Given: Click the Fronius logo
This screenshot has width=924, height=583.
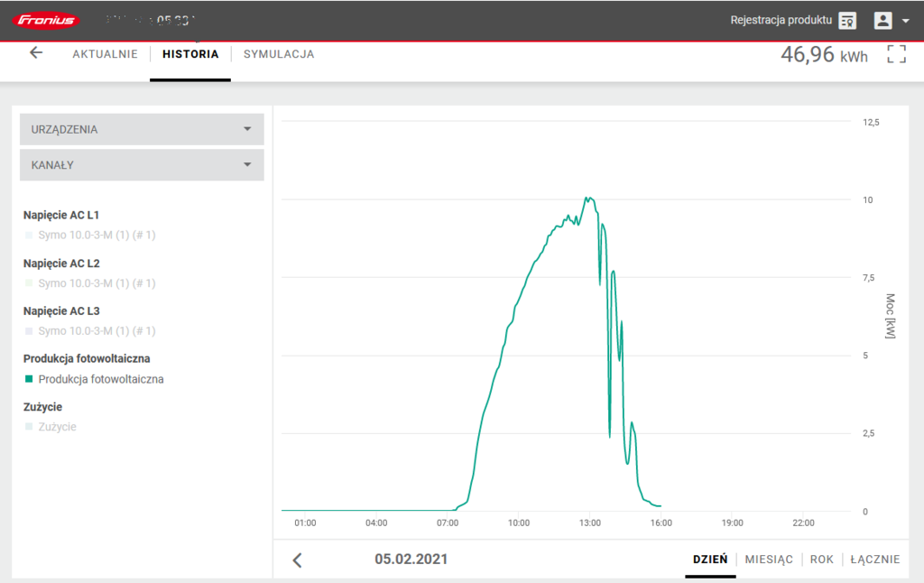Looking at the screenshot, I should (x=45, y=20).
